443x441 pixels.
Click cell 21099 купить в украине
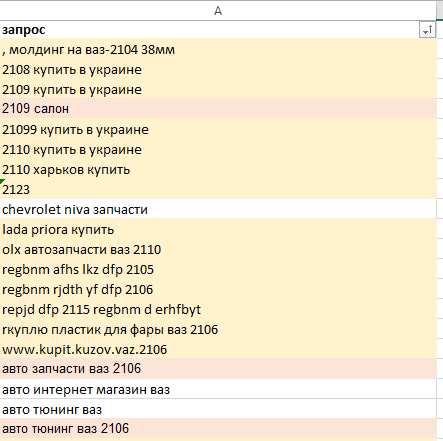click(x=218, y=129)
